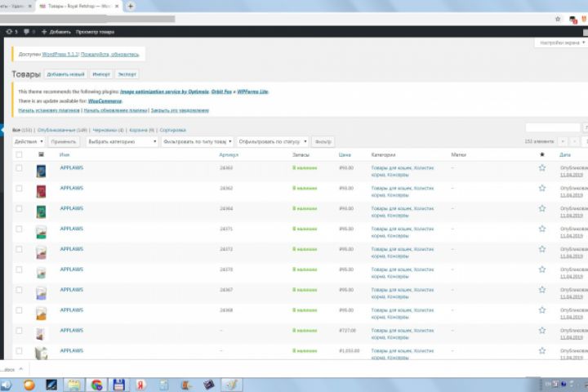Image resolution: width=588 pixels, height=392 pixels.
Task: Open the Сортировка view
Action: point(172,130)
